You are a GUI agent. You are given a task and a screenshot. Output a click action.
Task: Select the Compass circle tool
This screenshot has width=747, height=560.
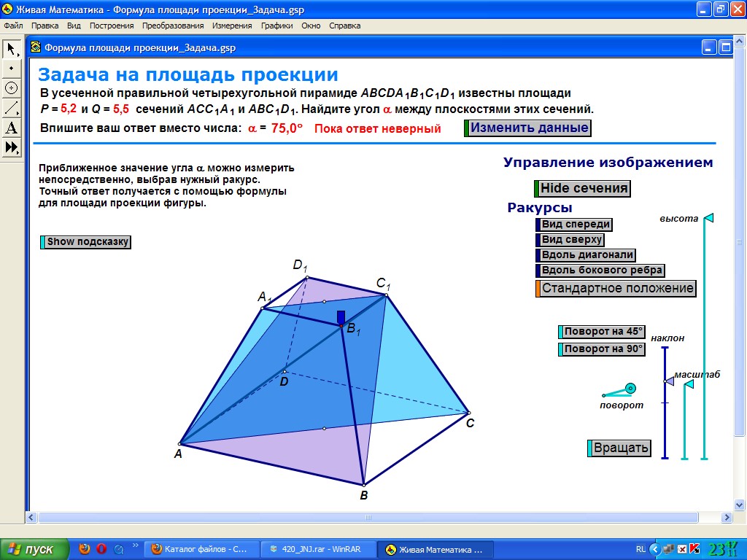point(12,87)
